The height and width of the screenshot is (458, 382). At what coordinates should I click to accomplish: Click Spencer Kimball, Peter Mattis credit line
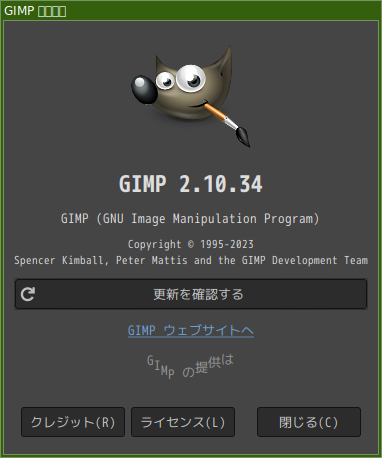click(191, 260)
